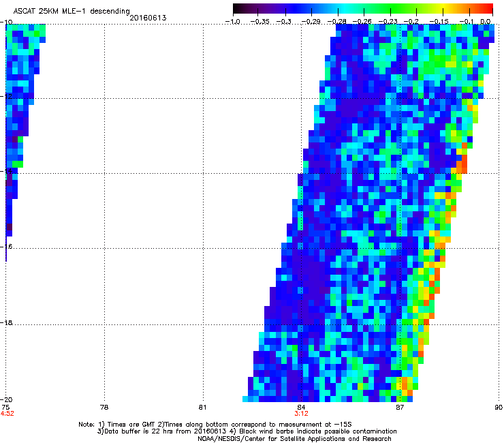
Task: Select the date label "20160613" under the title
Action: (x=148, y=18)
